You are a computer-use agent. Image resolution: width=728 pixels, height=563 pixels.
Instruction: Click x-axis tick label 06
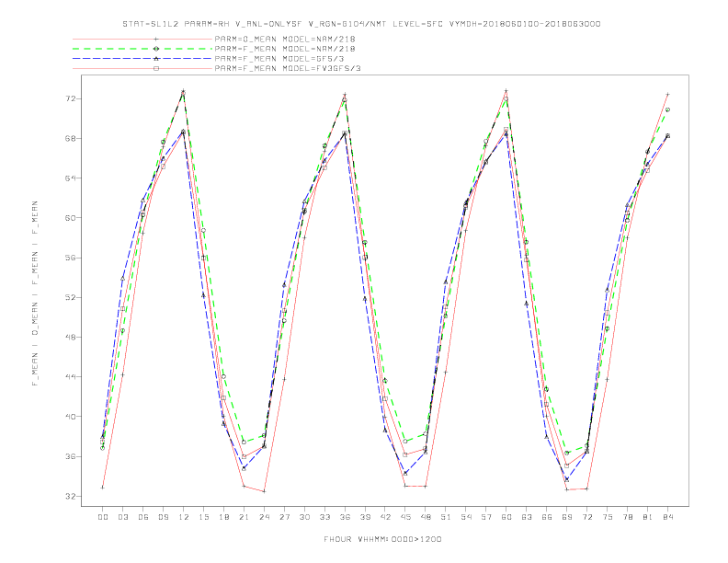pos(143,517)
